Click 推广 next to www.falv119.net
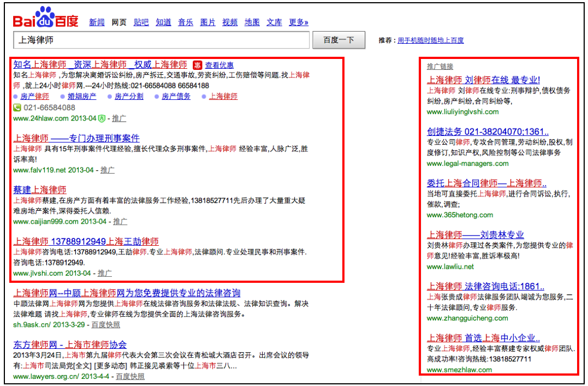The image size is (588, 386). pyautogui.click(x=107, y=170)
